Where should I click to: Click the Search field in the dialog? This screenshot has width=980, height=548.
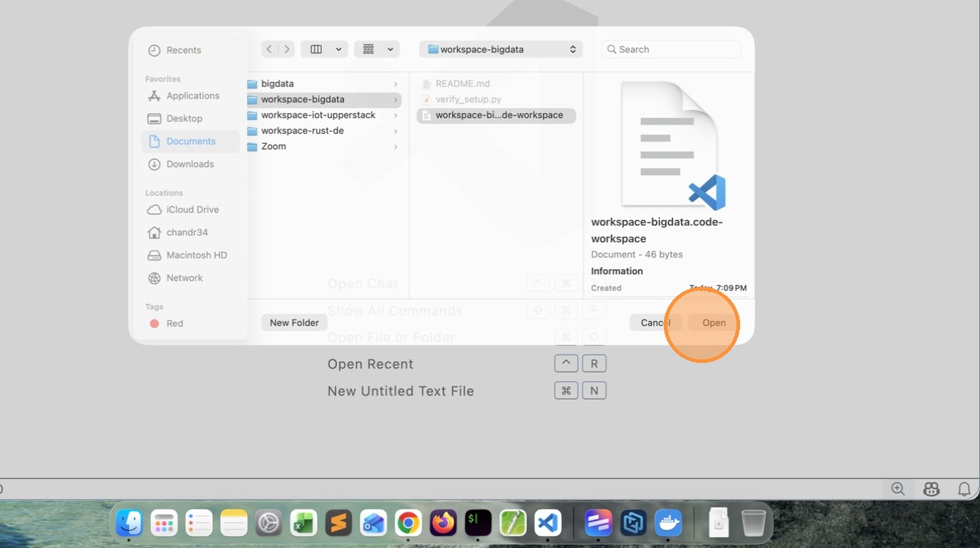pyautogui.click(x=672, y=49)
